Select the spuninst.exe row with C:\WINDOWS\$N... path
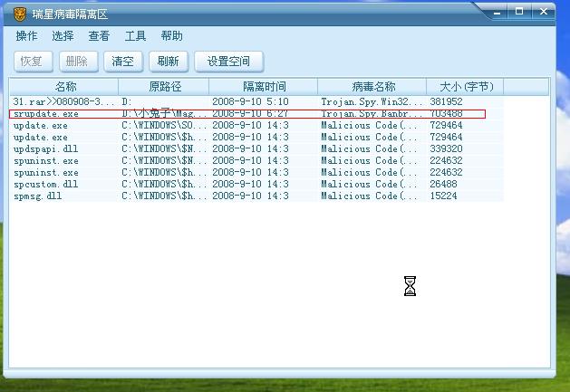570x392 pixels. click(256, 160)
